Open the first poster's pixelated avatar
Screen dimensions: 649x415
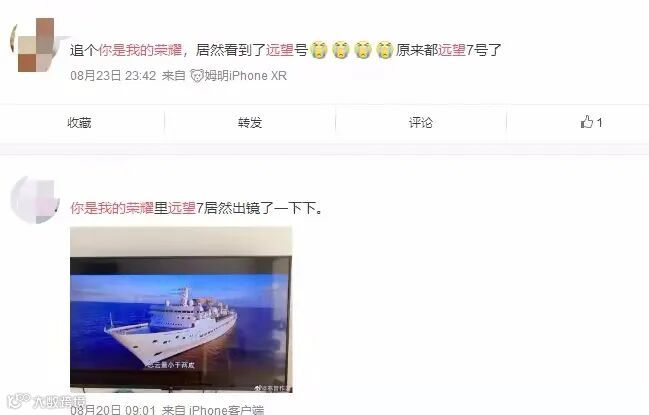click(36, 45)
